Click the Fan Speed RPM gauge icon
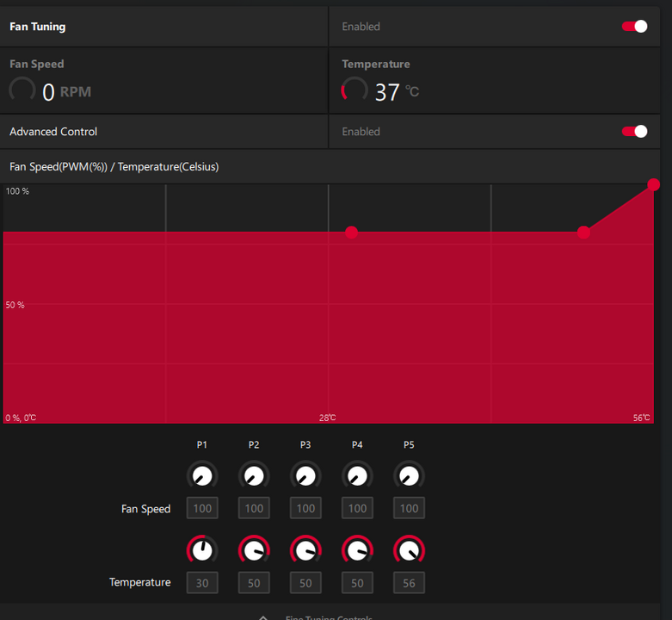 click(22, 90)
